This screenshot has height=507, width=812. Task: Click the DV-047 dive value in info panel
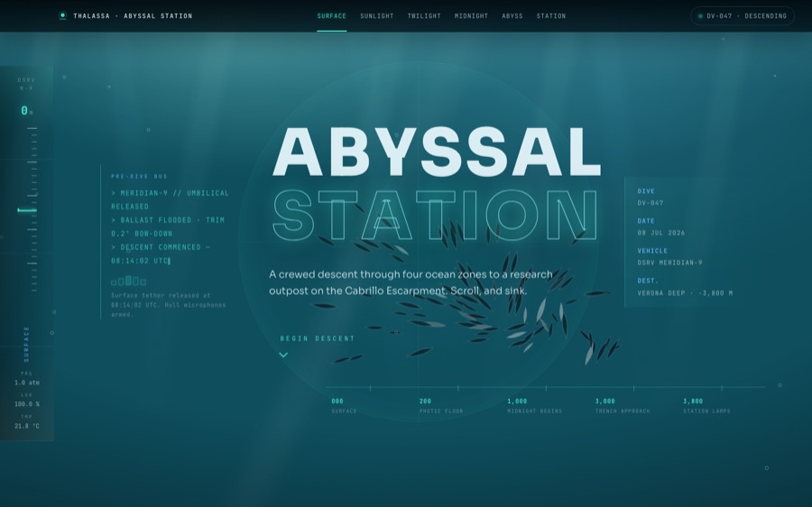(x=651, y=203)
